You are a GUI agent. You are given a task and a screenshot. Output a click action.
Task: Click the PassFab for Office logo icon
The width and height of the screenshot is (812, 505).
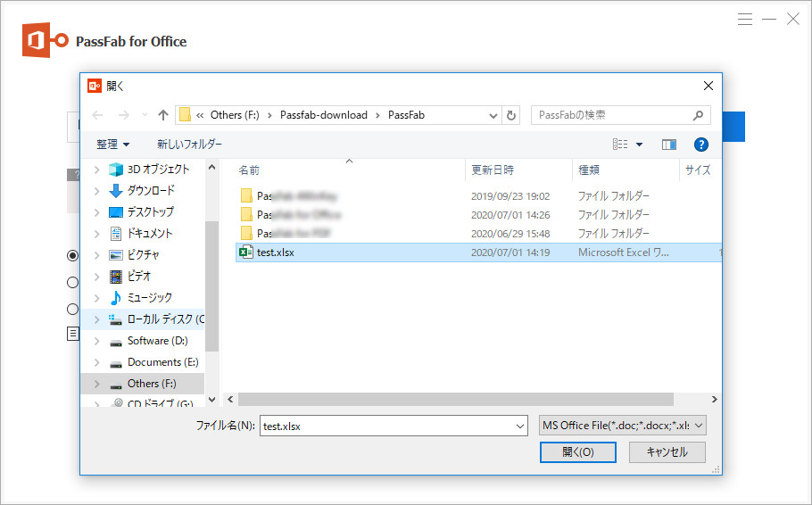pos(45,40)
